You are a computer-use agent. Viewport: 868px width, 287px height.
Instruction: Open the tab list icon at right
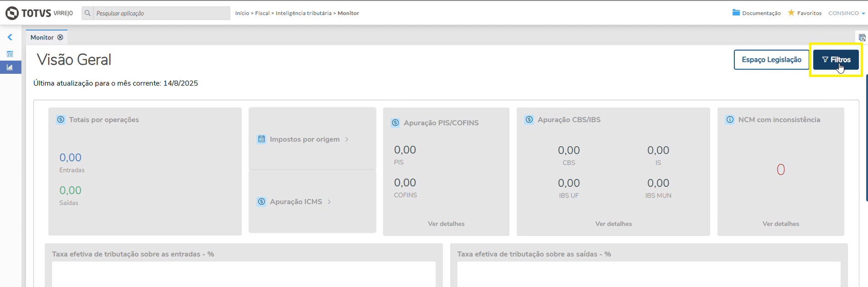(x=862, y=38)
